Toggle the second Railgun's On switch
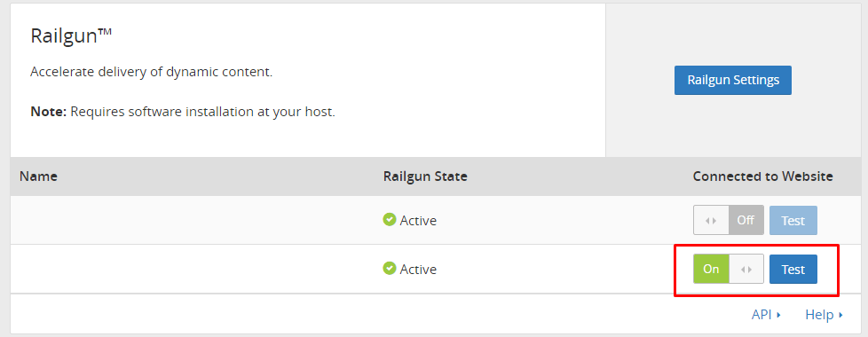This screenshot has width=868, height=337. pyautogui.click(x=729, y=269)
